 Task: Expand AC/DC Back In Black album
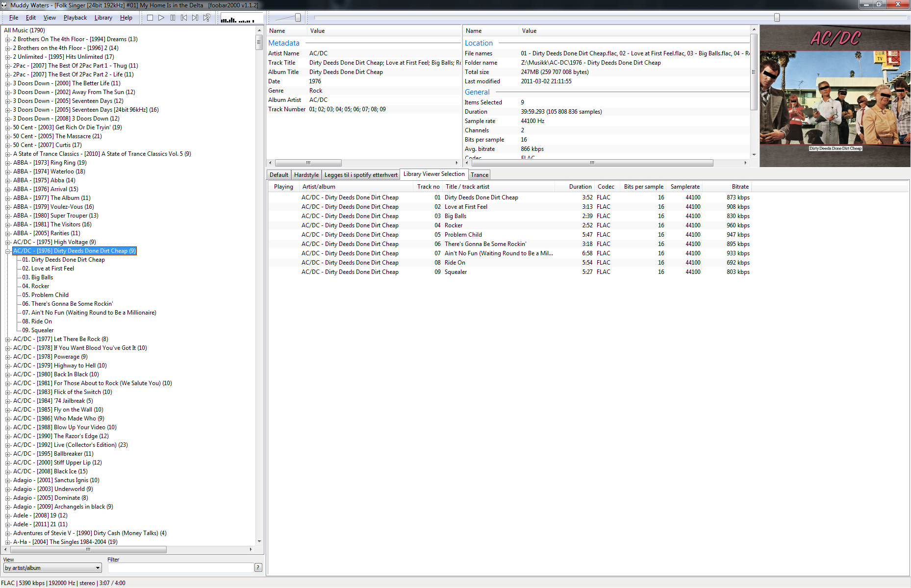point(8,374)
